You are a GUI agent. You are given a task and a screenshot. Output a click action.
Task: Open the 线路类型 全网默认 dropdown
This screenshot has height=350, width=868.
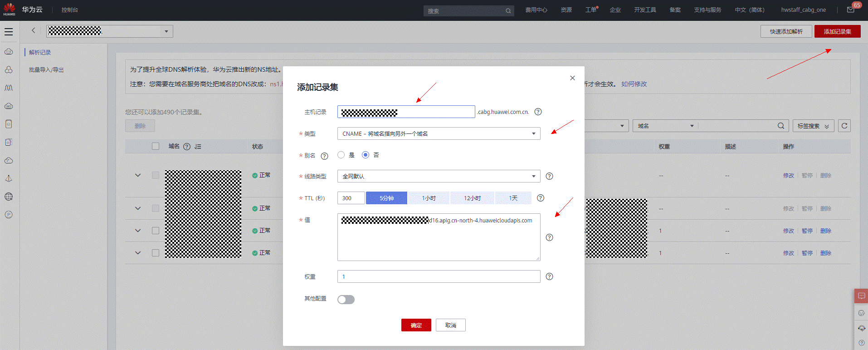(x=439, y=176)
